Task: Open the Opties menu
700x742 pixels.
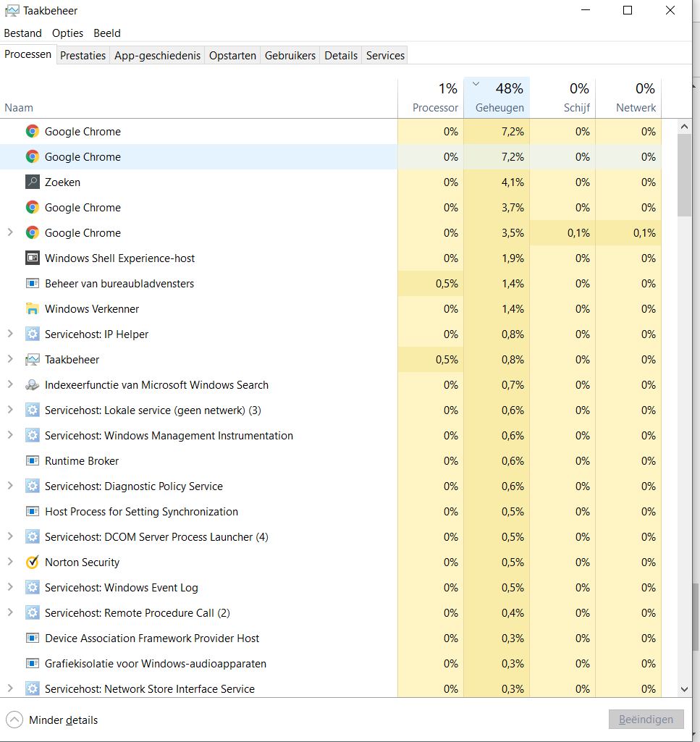Action: click(67, 33)
